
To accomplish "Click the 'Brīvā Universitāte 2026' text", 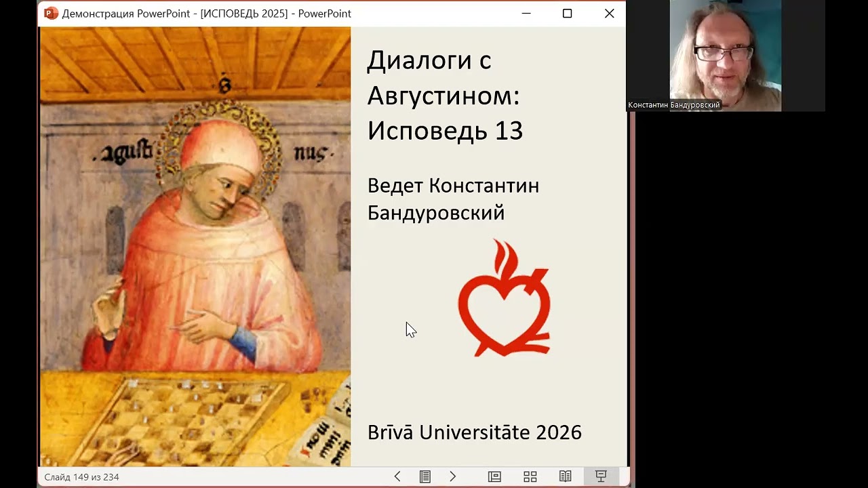I will click(x=475, y=432).
